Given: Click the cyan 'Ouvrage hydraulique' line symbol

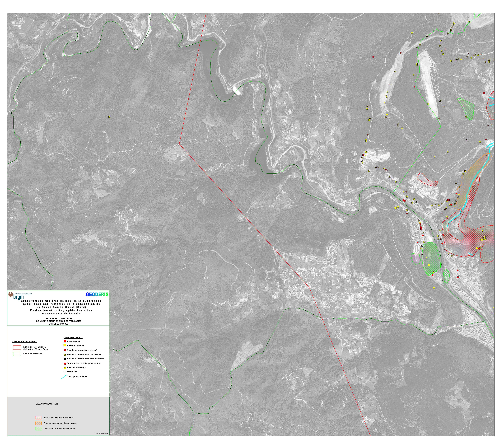Looking at the screenshot, I should pos(64,377).
